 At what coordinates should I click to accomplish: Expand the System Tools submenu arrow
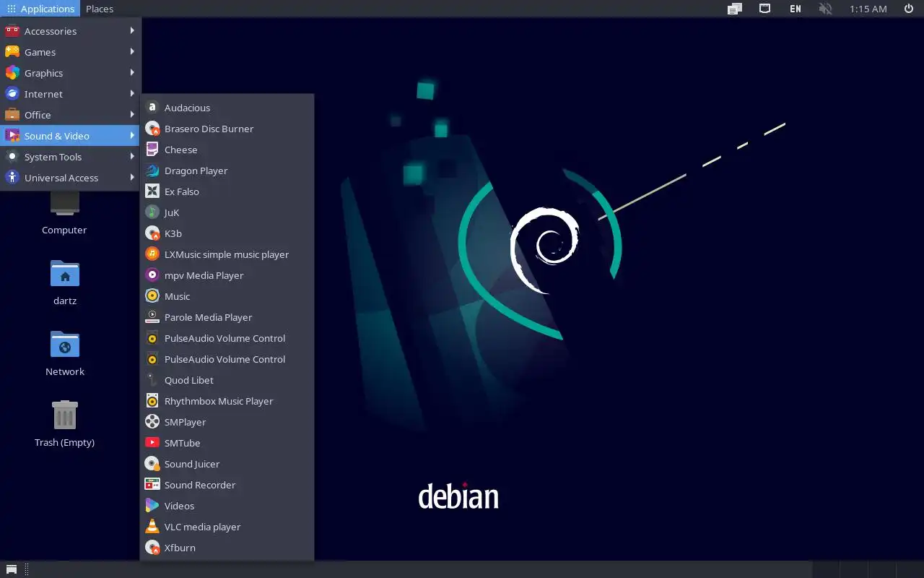point(132,157)
